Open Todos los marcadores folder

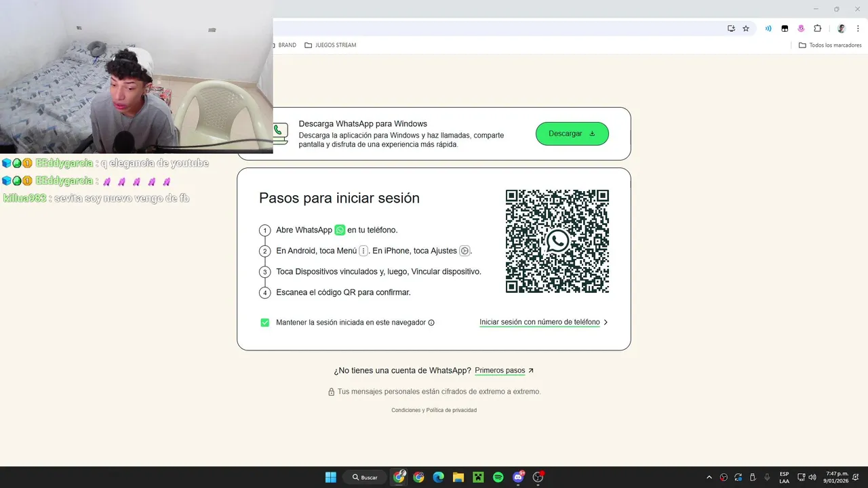[830, 45]
